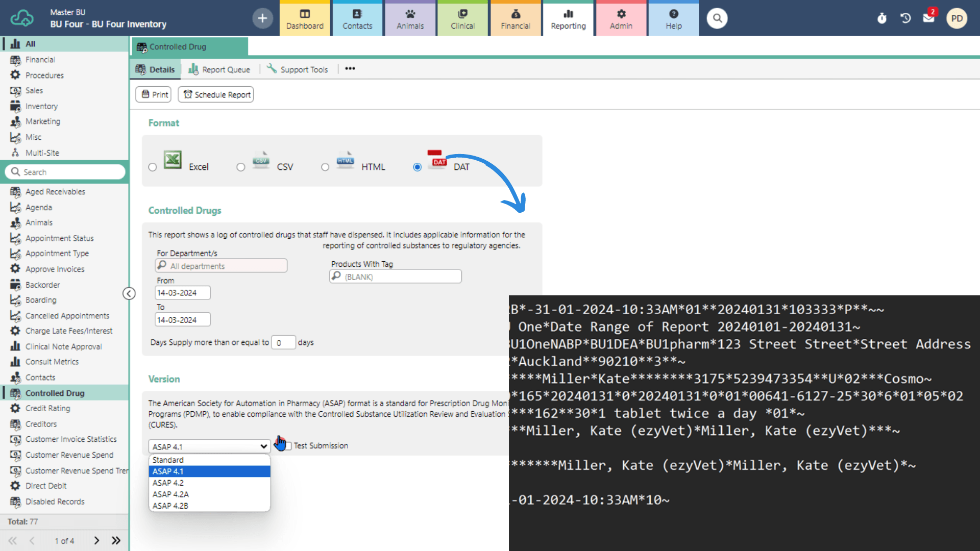Screen dimensions: 980x551
Task: Open the top bar search icon
Action: (x=717, y=18)
